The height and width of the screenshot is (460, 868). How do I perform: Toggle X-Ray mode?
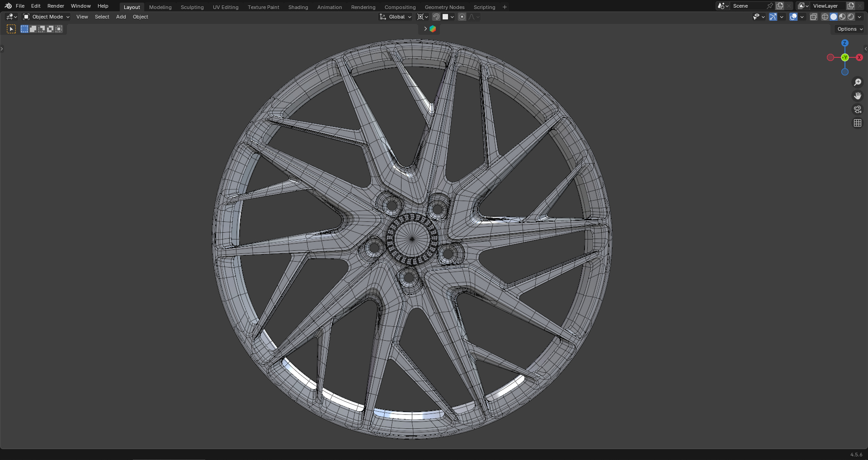point(813,17)
